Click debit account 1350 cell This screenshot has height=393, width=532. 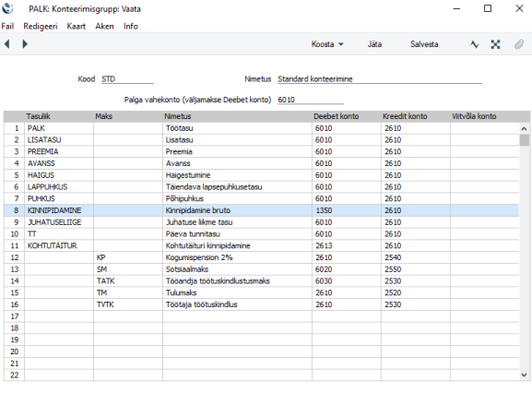[347, 210]
